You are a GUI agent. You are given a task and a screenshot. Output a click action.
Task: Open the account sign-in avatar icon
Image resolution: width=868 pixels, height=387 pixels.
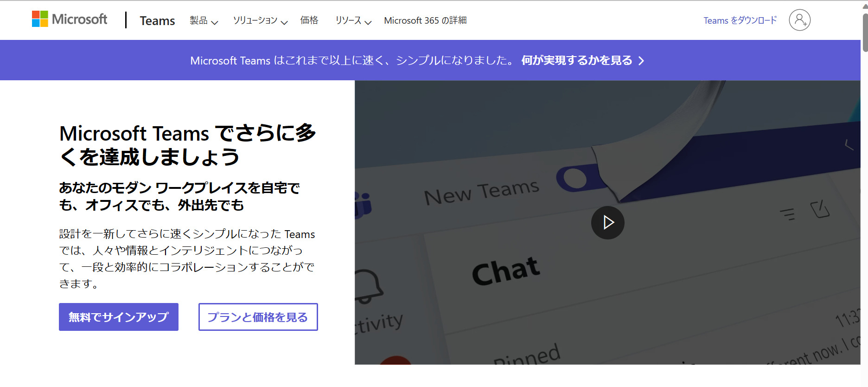tap(799, 20)
